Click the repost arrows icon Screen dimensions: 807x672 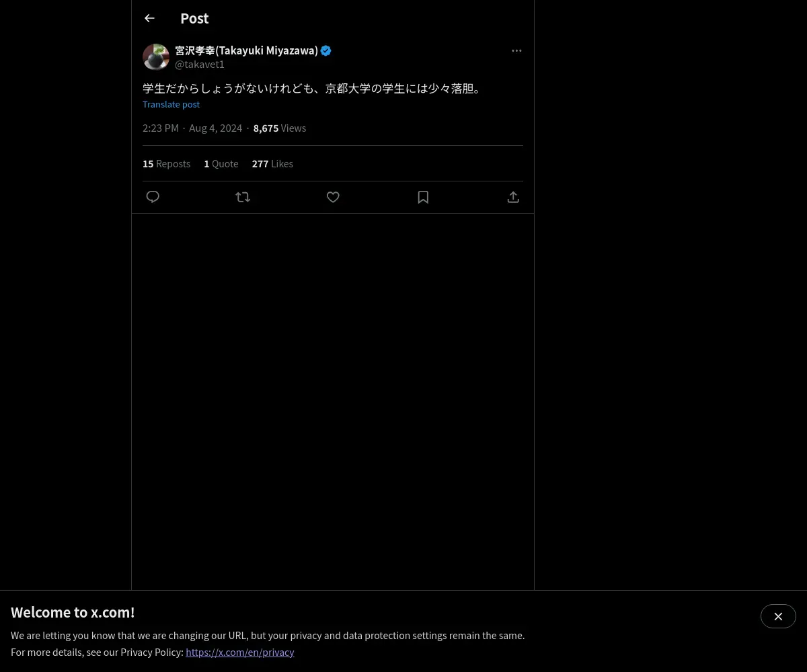point(243,197)
